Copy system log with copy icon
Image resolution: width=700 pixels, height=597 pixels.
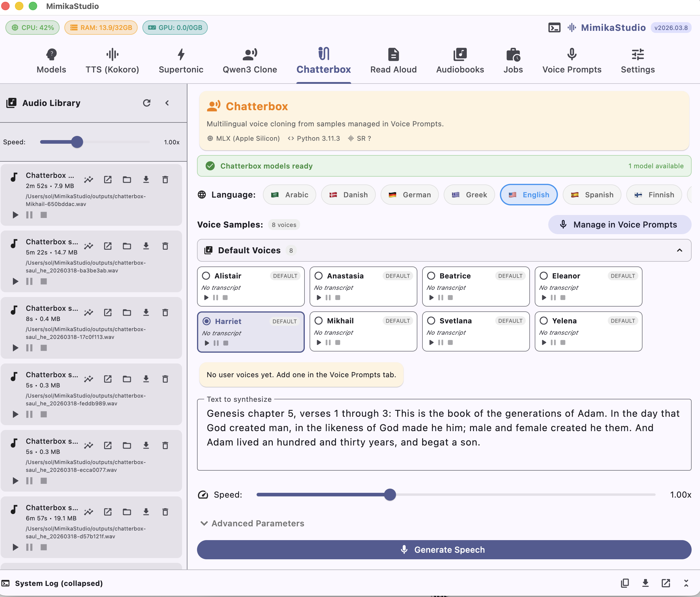coord(625,583)
